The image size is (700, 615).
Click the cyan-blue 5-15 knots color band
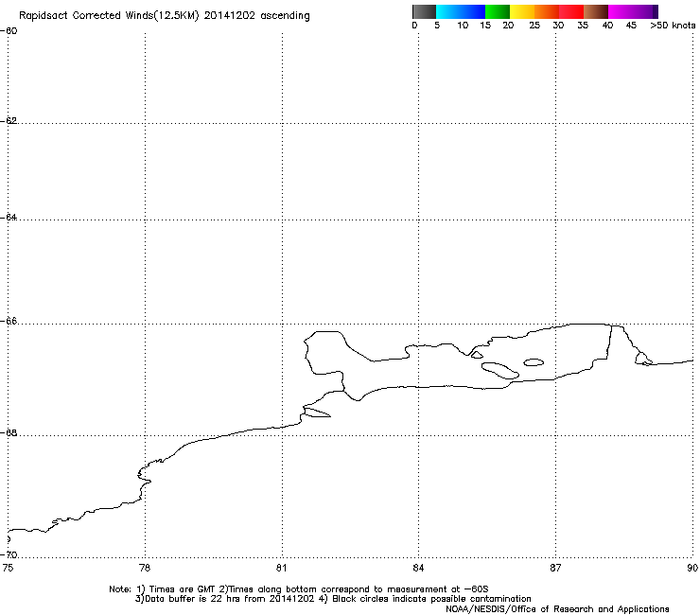click(461, 11)
